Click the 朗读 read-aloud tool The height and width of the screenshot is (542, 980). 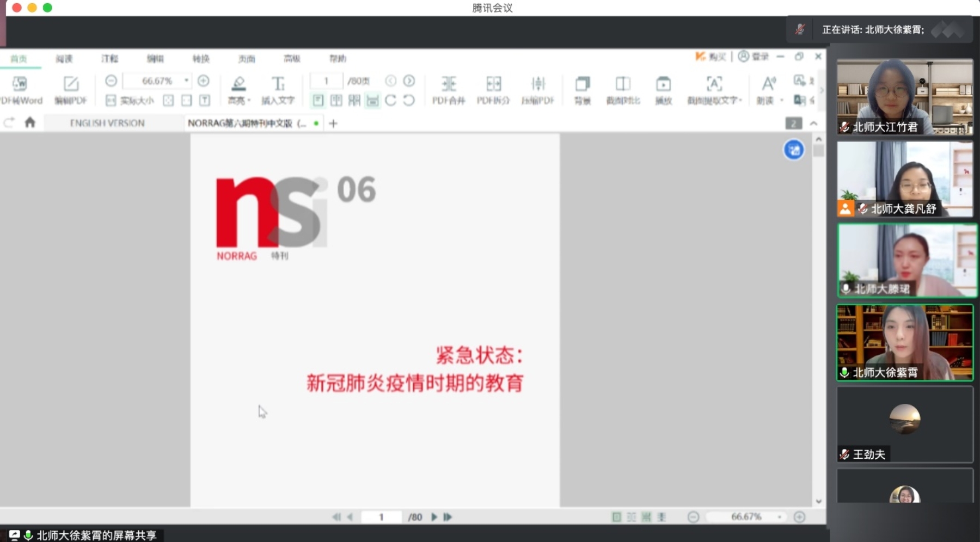767,90
